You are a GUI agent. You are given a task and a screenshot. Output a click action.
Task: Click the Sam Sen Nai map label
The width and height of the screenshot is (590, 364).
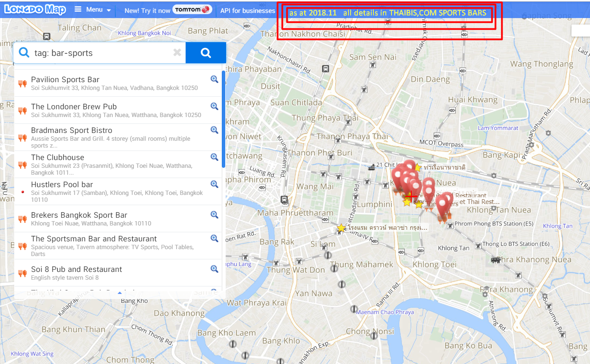(x=373, y=57)
